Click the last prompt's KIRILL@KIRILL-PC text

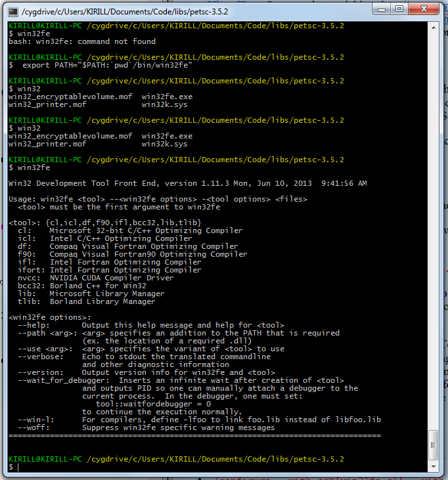pyautogui.click(x=45, y=459)
